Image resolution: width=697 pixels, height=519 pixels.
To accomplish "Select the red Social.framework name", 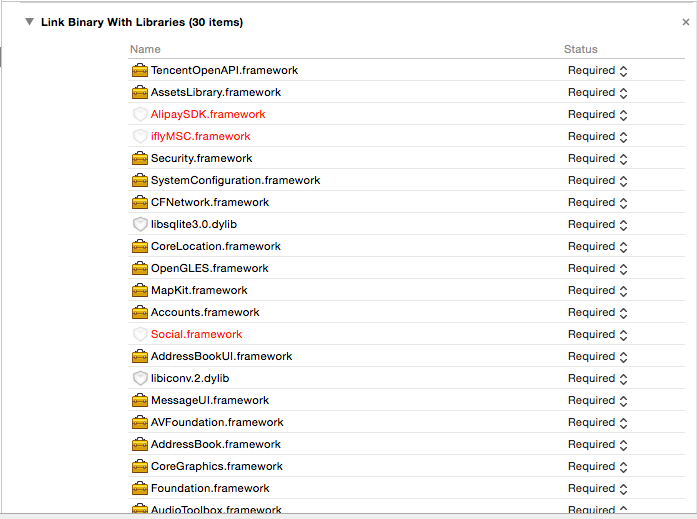I will 196,334.
